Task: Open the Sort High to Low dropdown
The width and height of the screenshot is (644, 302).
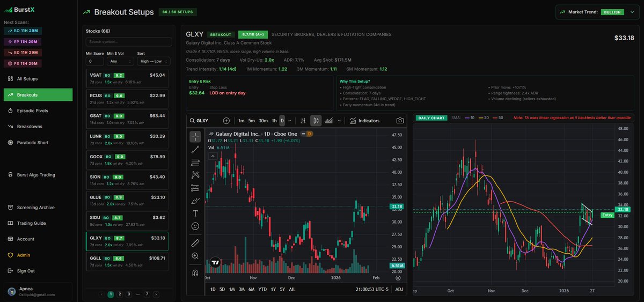Action: (153, 61)
